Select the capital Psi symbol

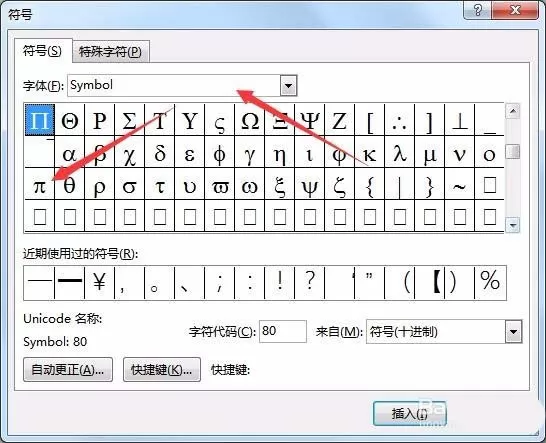pyautogui.click(x=310, y=119)
